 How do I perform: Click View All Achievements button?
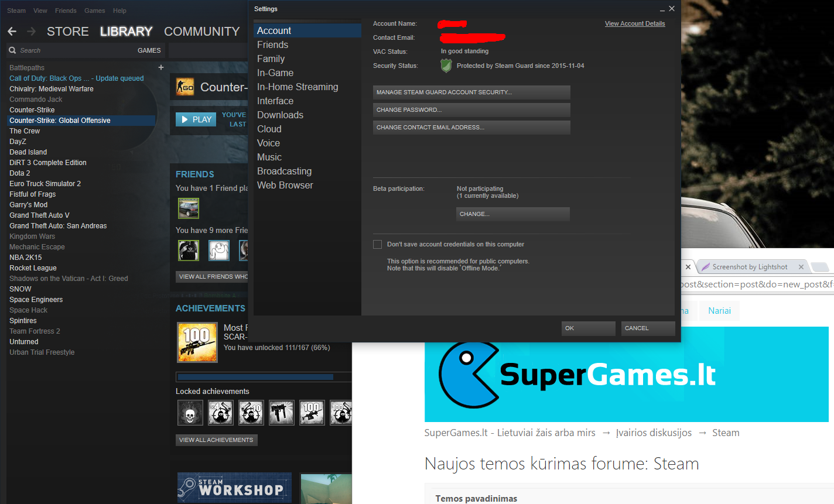point(217,440)
